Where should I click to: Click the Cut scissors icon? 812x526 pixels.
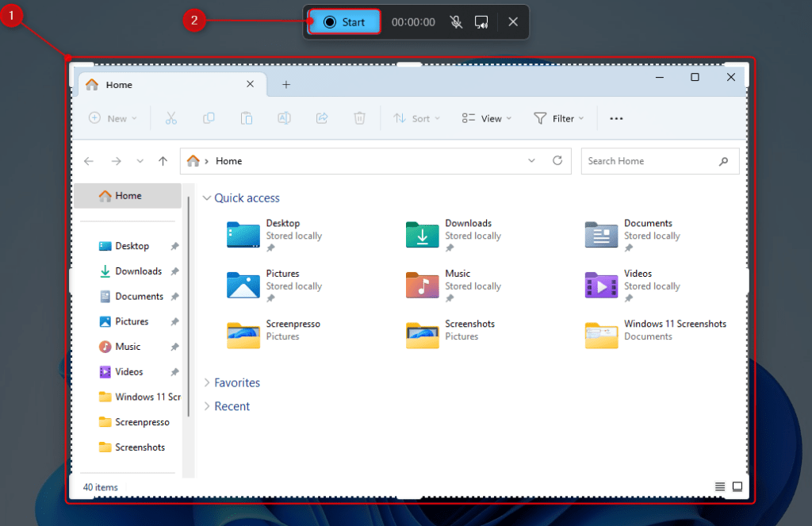click(x=170, y=118)
